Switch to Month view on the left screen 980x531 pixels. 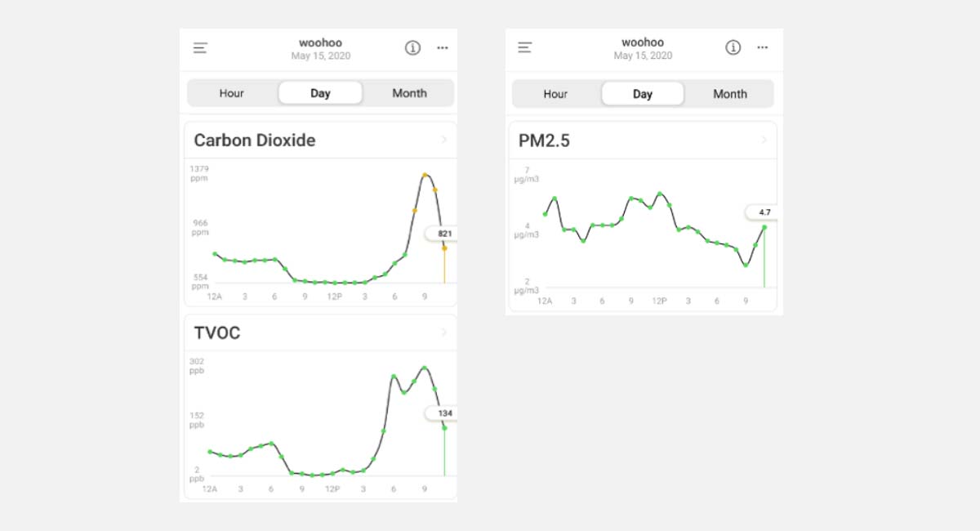coord(409,93)
